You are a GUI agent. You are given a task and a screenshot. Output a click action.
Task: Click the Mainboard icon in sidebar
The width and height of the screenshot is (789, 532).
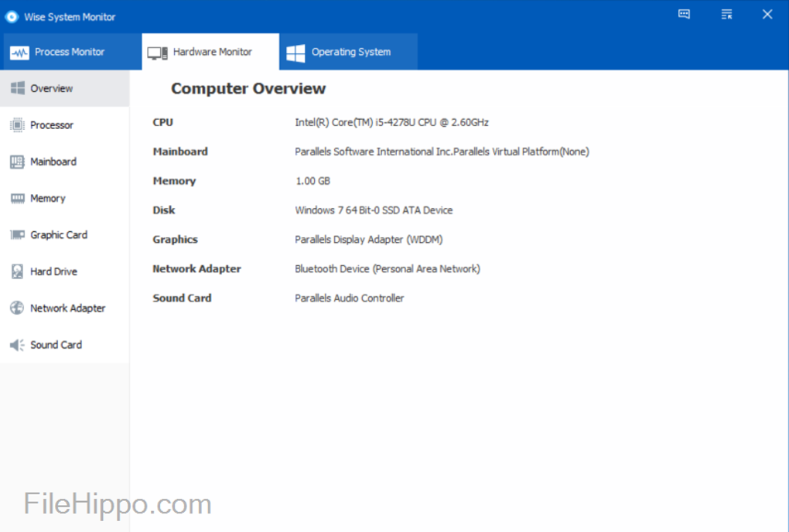pos(17,162)
